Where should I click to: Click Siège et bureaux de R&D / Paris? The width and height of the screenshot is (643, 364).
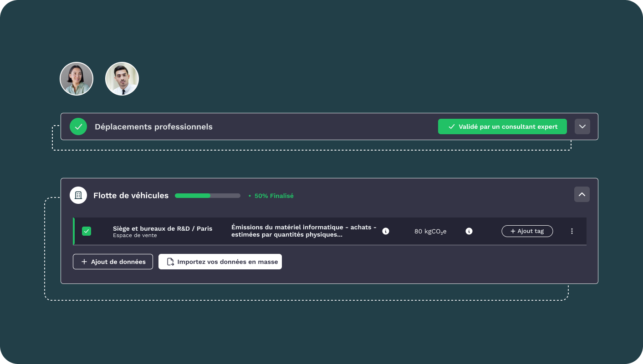(163, 228)
